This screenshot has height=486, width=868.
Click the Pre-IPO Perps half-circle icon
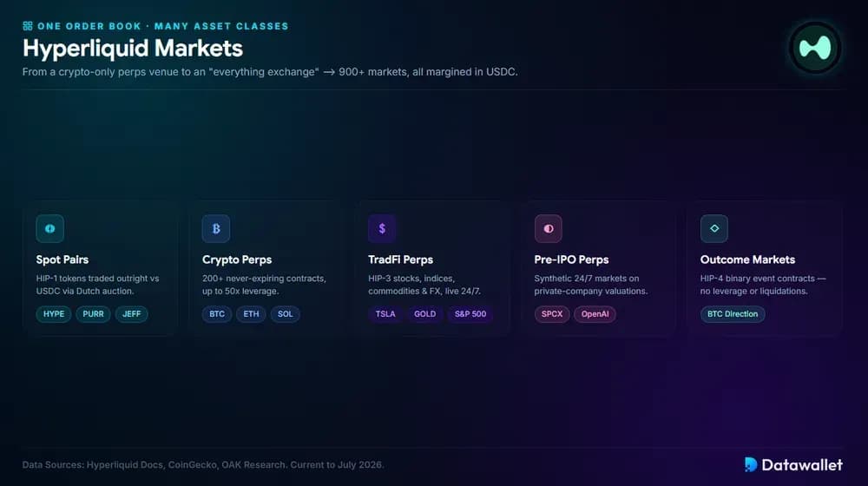click(548, 228)
